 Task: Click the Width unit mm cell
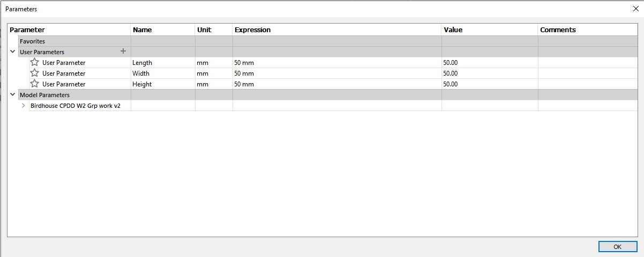(214, 73)
